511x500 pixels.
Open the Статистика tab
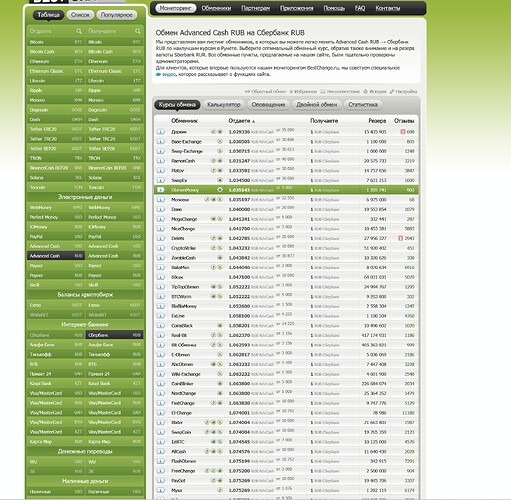coord(363,105)
